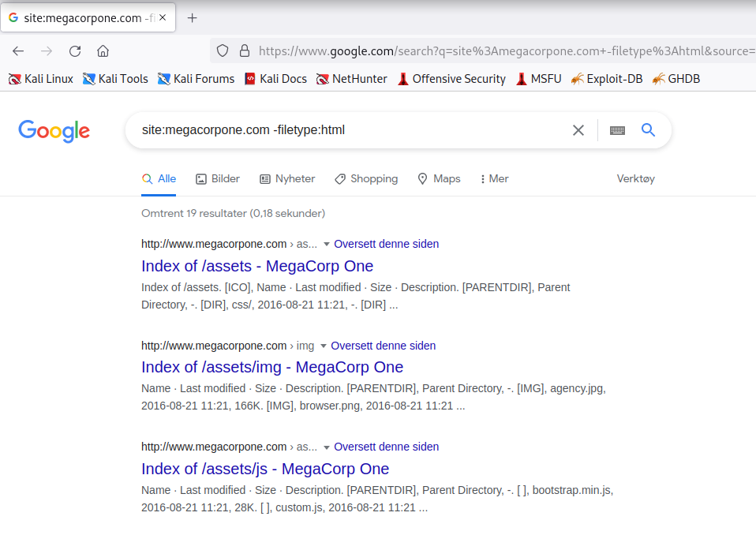Click the Google logo
Image resolution: width=756 pixels, height=535 pixels.
[x=54, y=131]
